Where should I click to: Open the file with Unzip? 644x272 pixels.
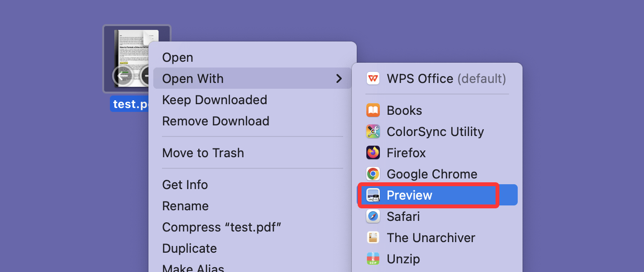click(437, 259)
